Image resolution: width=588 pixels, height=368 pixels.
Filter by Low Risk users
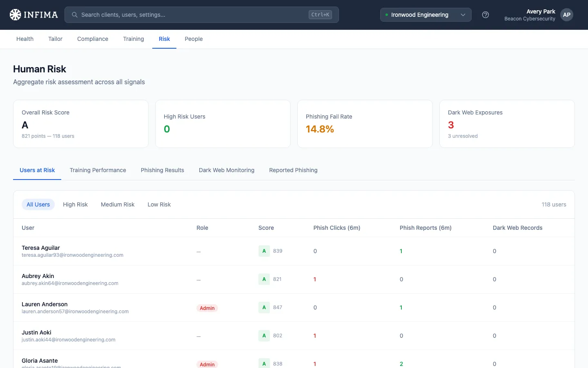point(159,204)
